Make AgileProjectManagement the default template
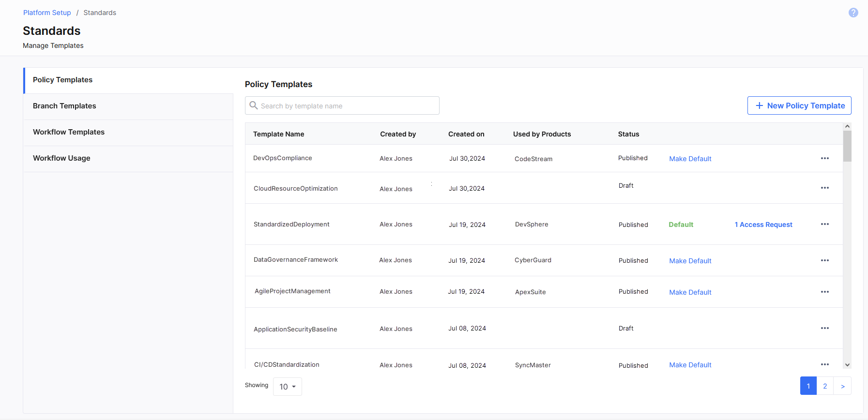 690,292
